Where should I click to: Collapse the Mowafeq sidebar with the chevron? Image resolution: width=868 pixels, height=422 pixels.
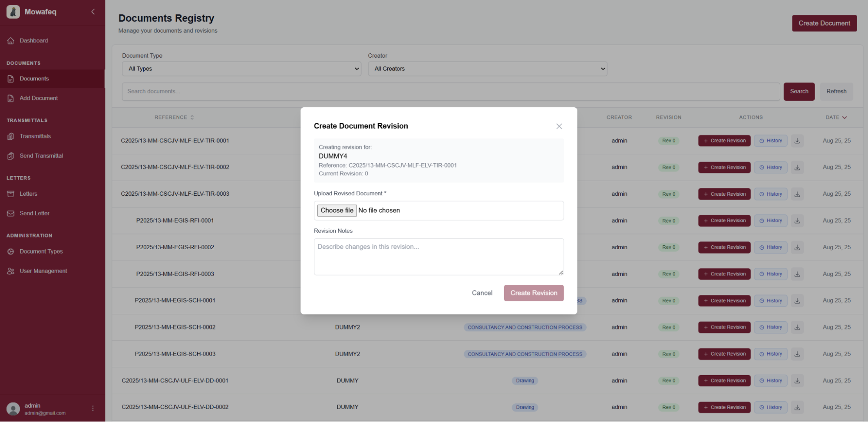tap(92, 12)
